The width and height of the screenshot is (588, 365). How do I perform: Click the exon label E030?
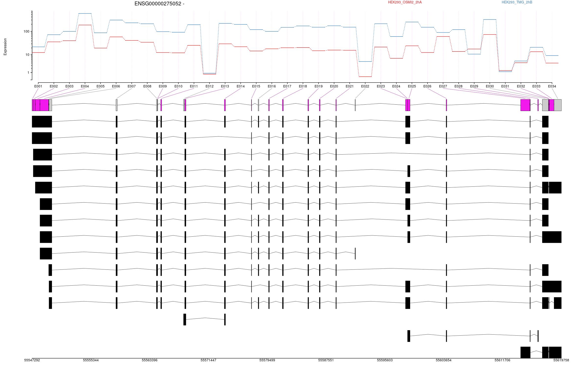point(490,86)
